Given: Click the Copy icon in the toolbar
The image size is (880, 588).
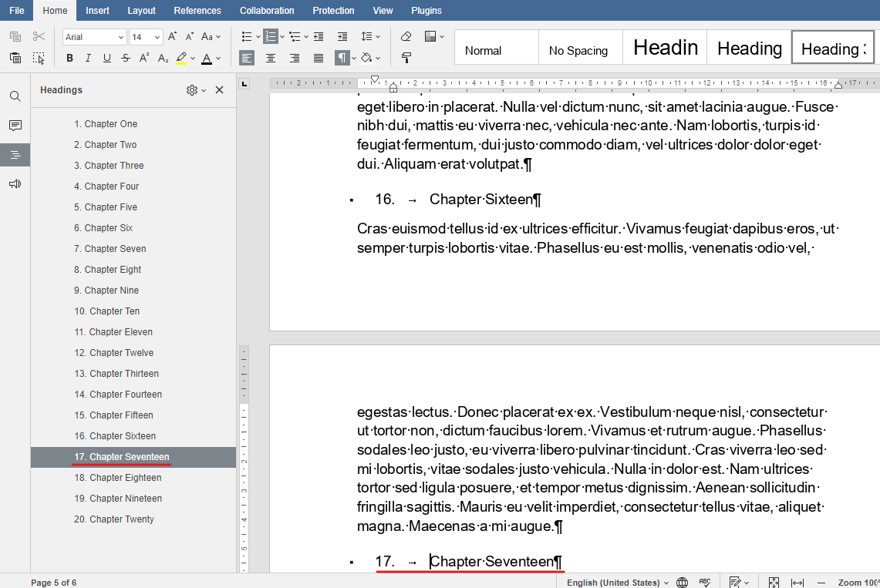Looking at the screenshot, I should pyautogui.click(x=15, y=36).
